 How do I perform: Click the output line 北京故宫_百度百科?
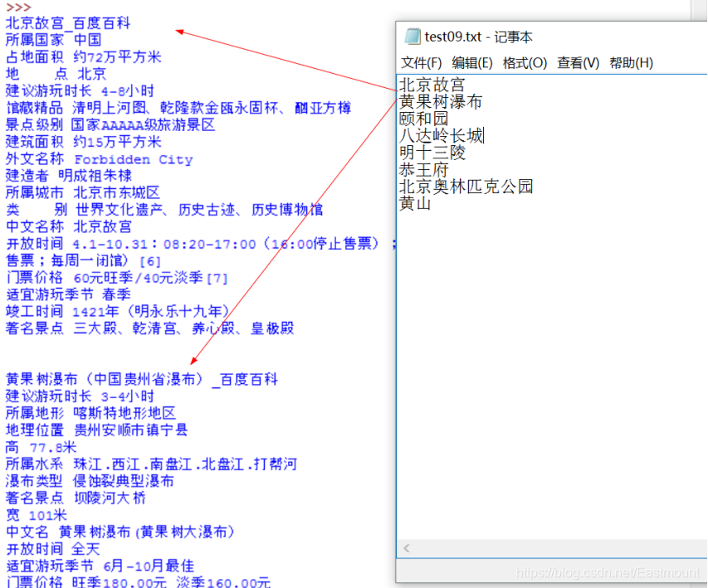[x=68, y=23]
